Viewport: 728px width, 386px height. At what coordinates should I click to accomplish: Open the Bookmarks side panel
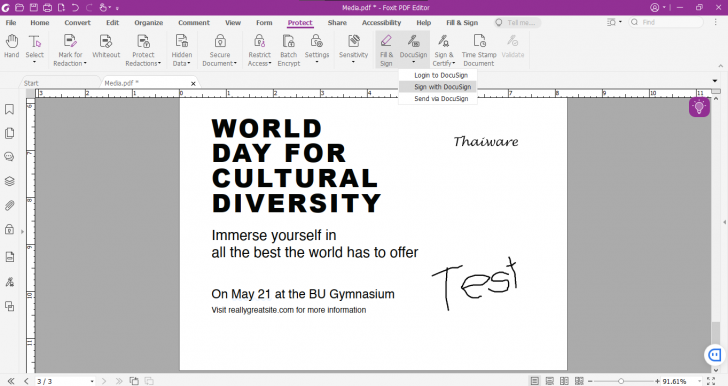point(9,109)
